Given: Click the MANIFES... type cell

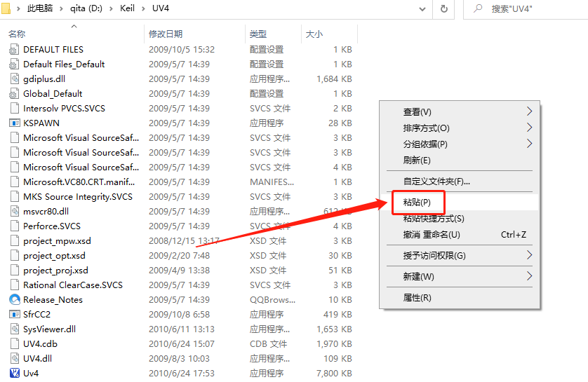Looking at the screenshot, I should [272, 182].
